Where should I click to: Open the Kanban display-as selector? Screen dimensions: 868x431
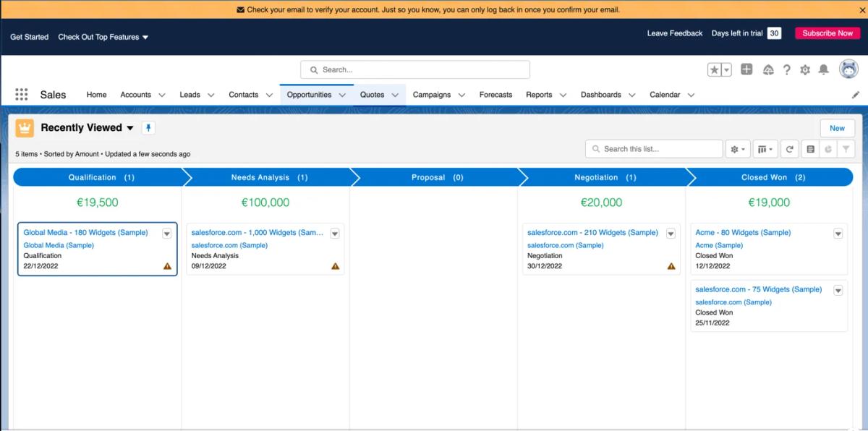pyautogui.click(x=765, y=149)
